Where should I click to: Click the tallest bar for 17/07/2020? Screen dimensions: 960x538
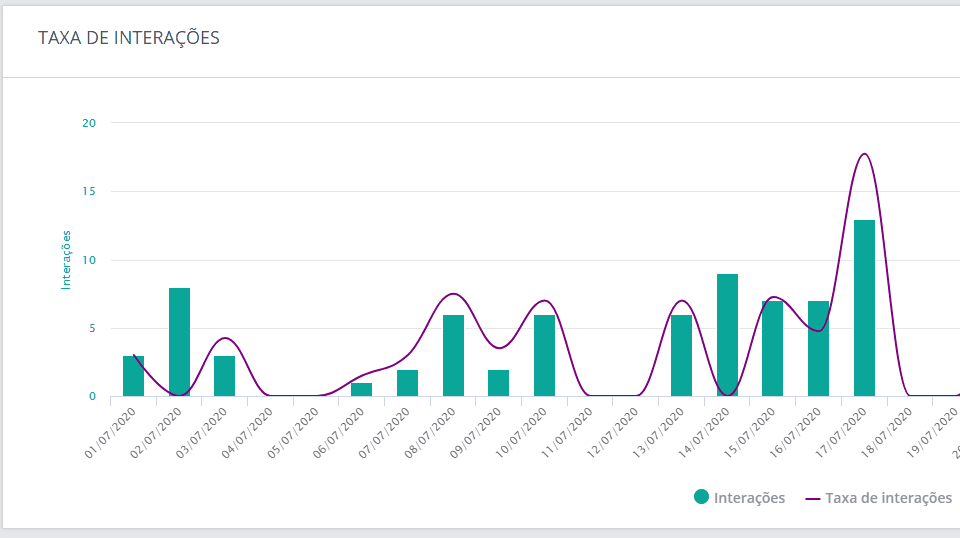click(x=864, y=308)
